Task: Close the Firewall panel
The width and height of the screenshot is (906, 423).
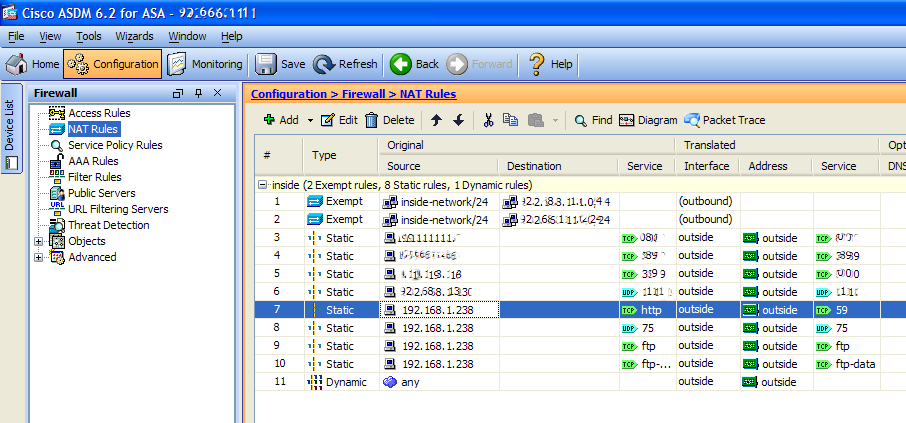Action: click(x=217, y=94)
